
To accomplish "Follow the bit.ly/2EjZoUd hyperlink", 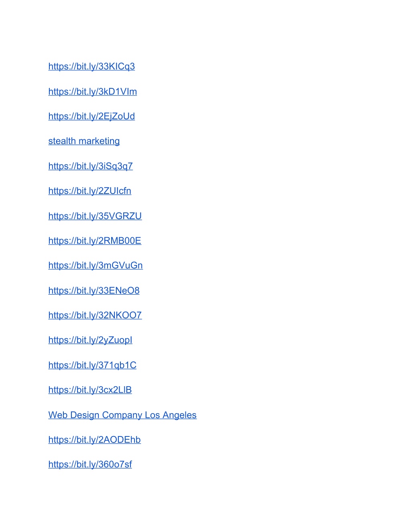I will coord(92,116).
